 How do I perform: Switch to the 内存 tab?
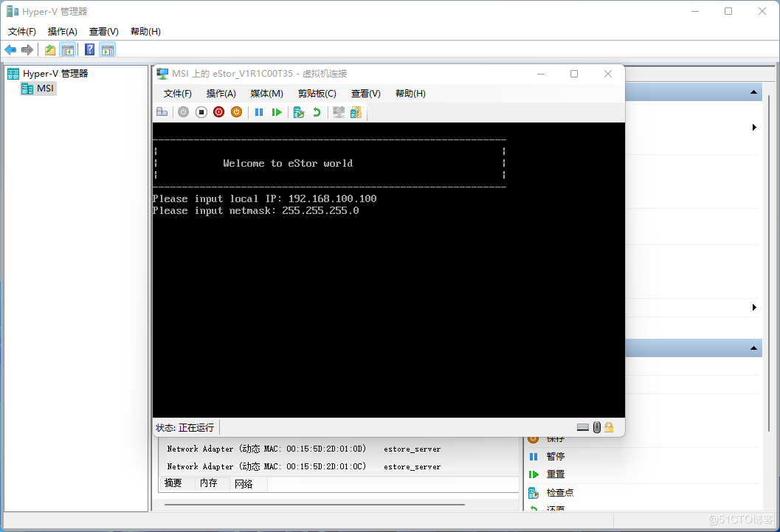point(209,483)
